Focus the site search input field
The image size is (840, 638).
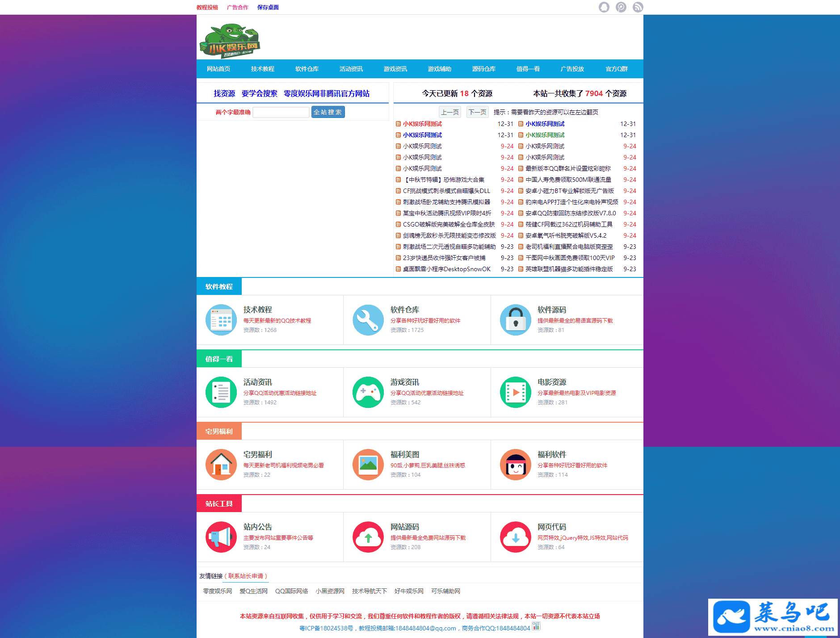coord(281,112)
